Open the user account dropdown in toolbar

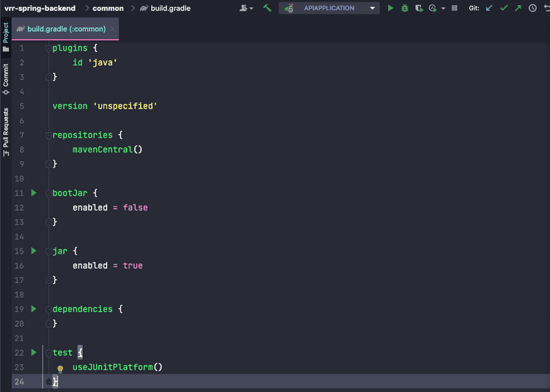click(246, 8)
